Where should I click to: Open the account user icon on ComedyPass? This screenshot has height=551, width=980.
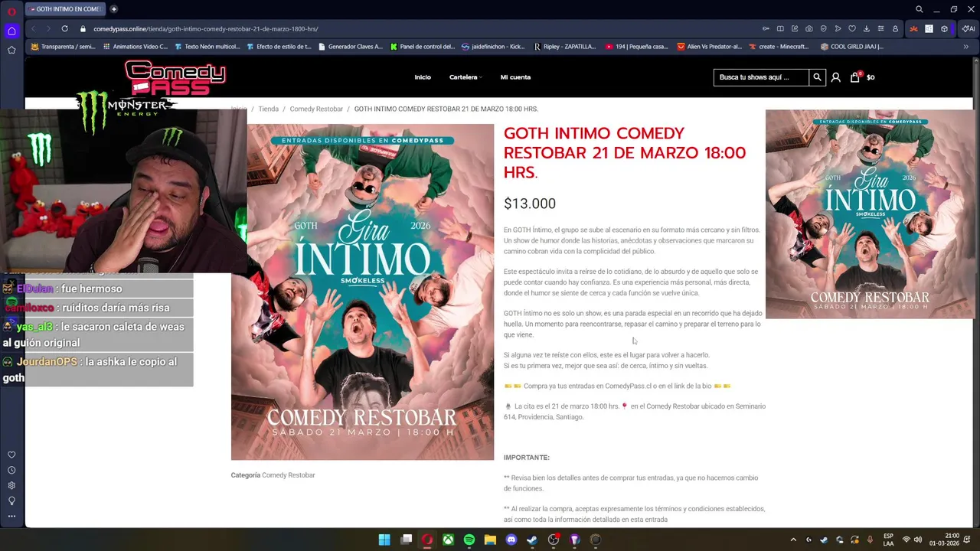coord(835,77)
